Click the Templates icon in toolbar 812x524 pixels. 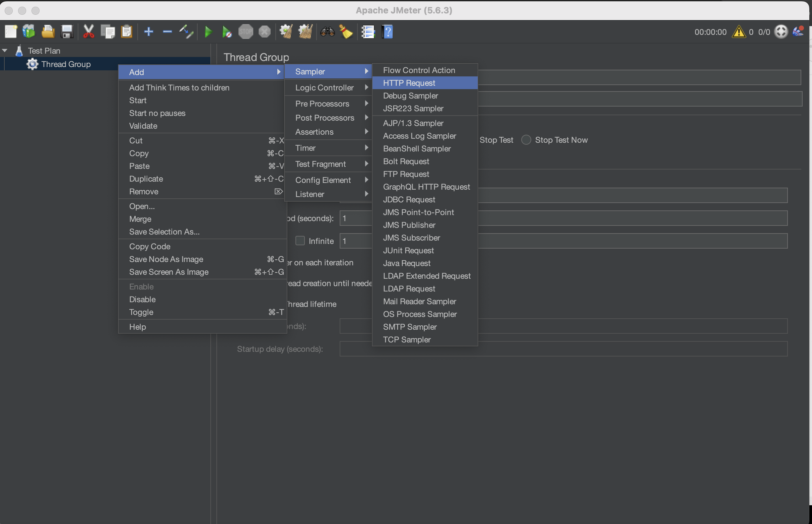(x=29, y=31)
